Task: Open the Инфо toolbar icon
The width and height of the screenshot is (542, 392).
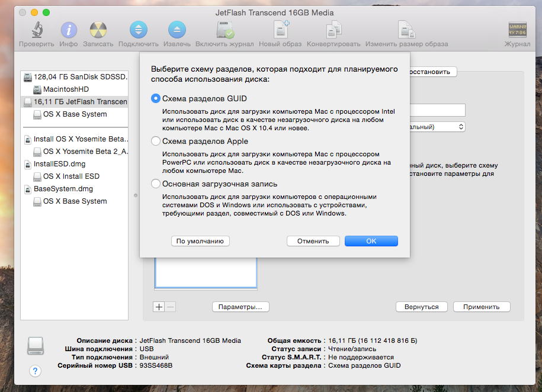Action: 69,30
